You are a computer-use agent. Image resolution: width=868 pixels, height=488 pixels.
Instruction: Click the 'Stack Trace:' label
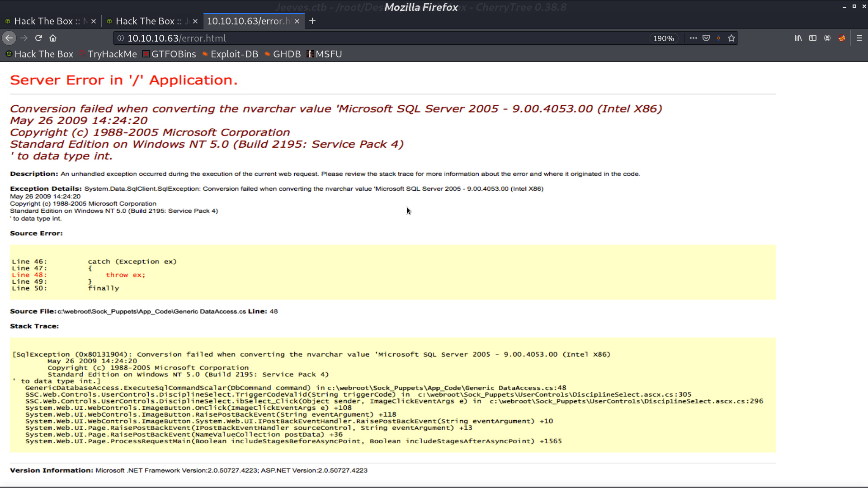coord(34,326)
